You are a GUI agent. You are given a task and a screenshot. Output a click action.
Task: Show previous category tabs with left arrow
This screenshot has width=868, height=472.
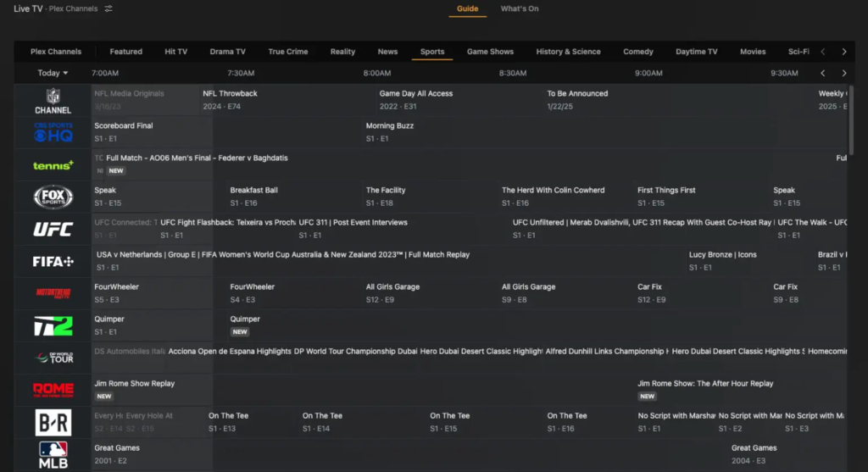[x=823, y=52]
